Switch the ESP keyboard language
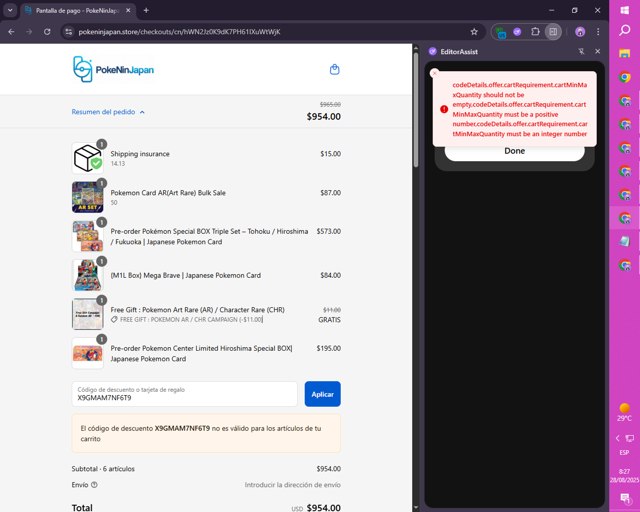Image resolution: width=640 pixels, height=512 pixels. pos(624,453)
